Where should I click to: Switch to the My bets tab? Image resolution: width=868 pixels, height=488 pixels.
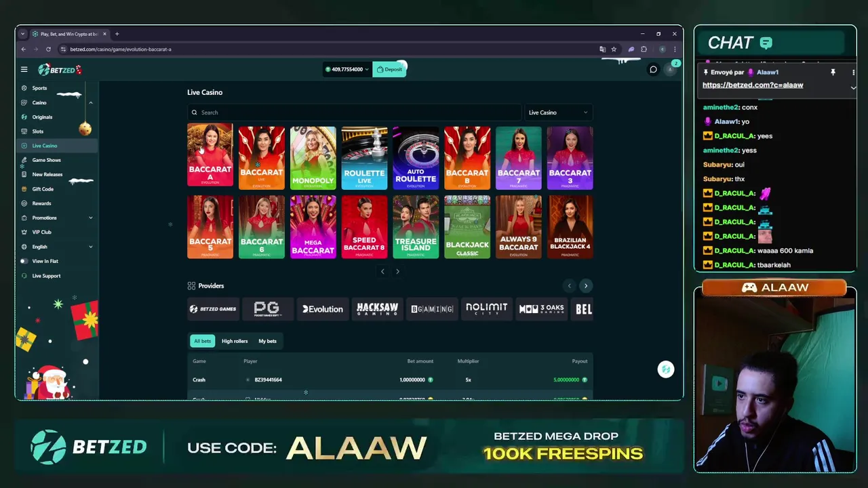click(x=267, y=341)
